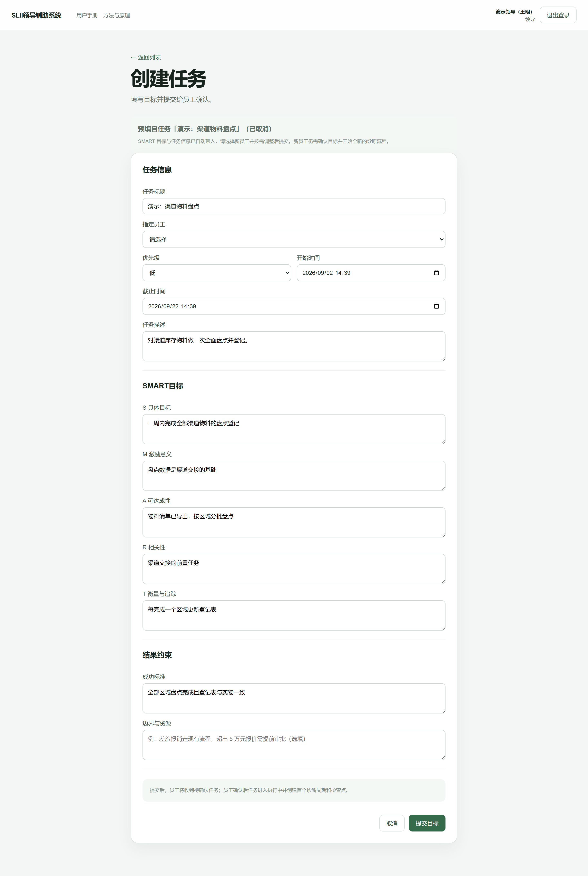Focus the 截止时间 datetime field
Image resolution: width=588 pixels, height=876 pixels.
(294, 306)
